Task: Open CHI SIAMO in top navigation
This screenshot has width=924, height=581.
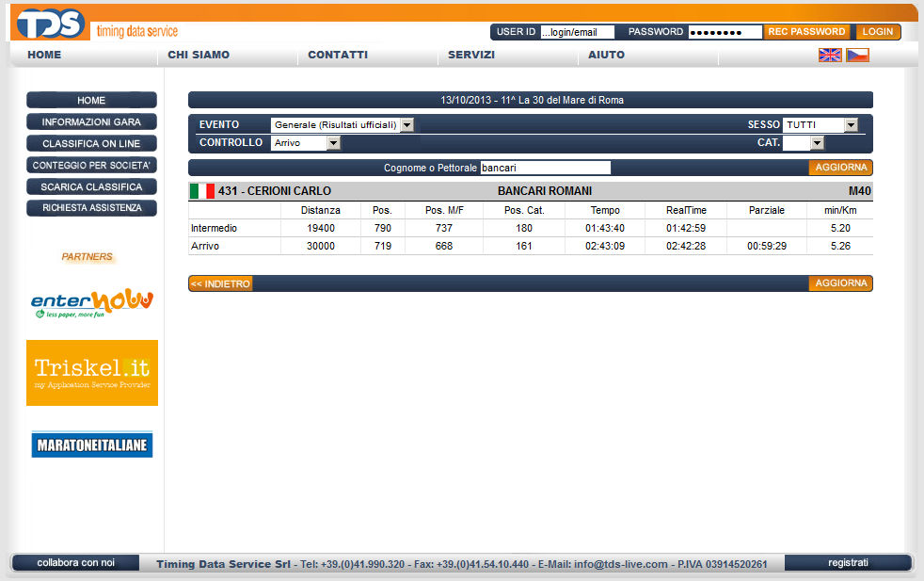Action: (x=199, y=55)
